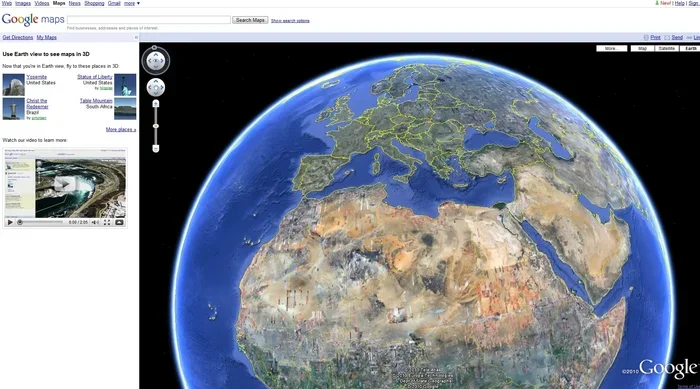700x389 pixels.
Task: Open Shopping in the top navigation
Action: (x=94, y=3)
